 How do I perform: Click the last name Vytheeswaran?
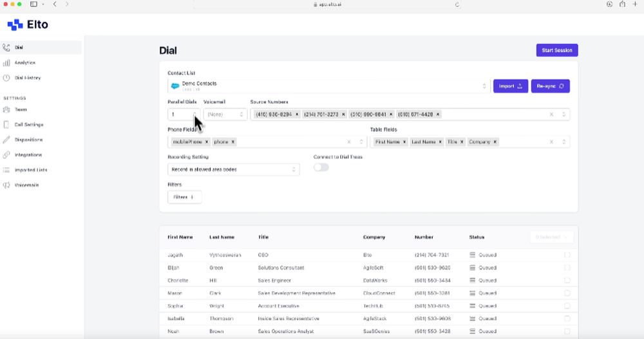point(225,255)
